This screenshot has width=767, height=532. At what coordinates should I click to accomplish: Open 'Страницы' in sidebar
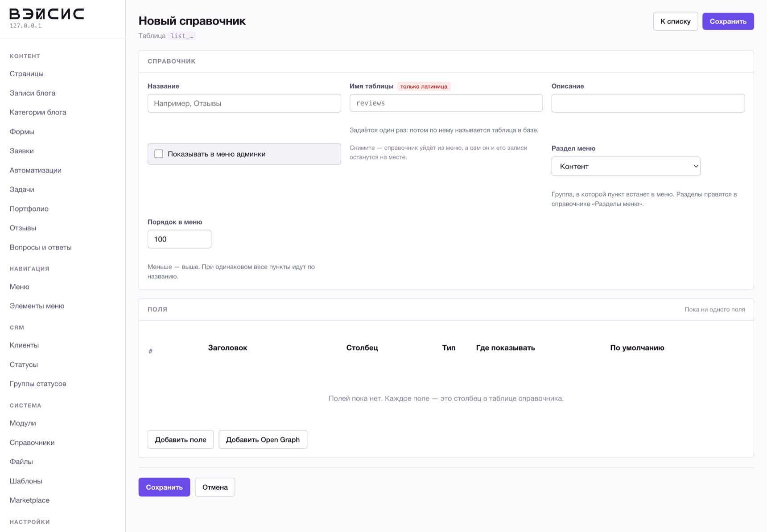pyautogui.click(x=27, y=74)
